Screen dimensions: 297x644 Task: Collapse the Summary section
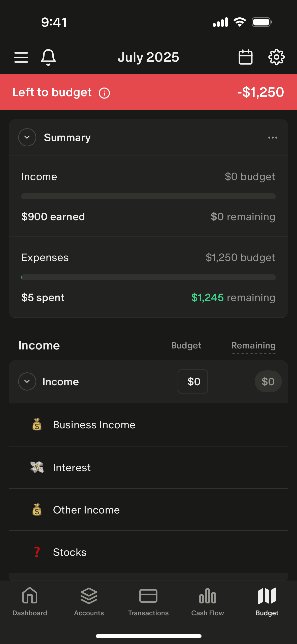[x=27, y=137]
